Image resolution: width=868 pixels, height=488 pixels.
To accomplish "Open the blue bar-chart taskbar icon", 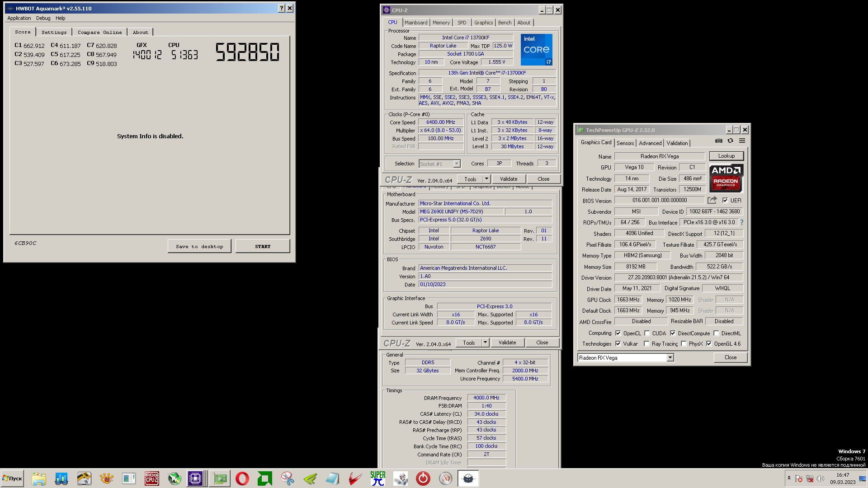I will [x=61, y=479].
